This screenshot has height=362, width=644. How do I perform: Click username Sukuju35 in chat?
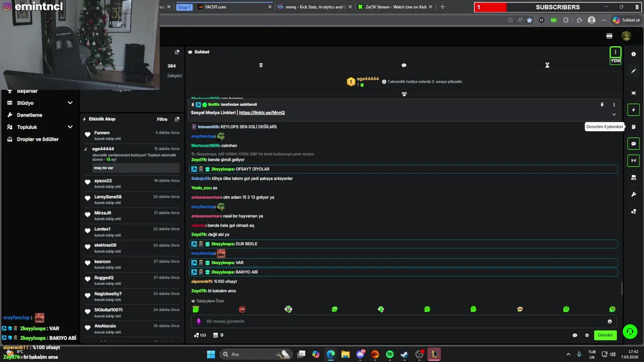point(200,178)
